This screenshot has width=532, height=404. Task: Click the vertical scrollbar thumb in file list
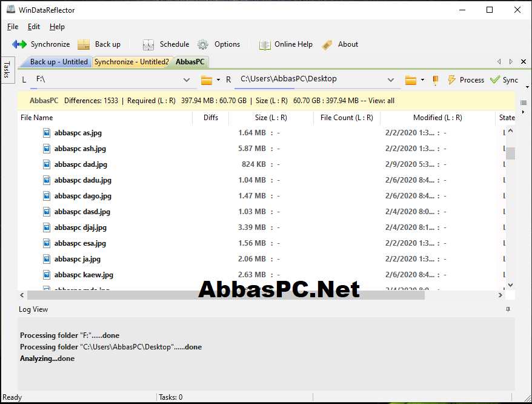coord(510,153)
